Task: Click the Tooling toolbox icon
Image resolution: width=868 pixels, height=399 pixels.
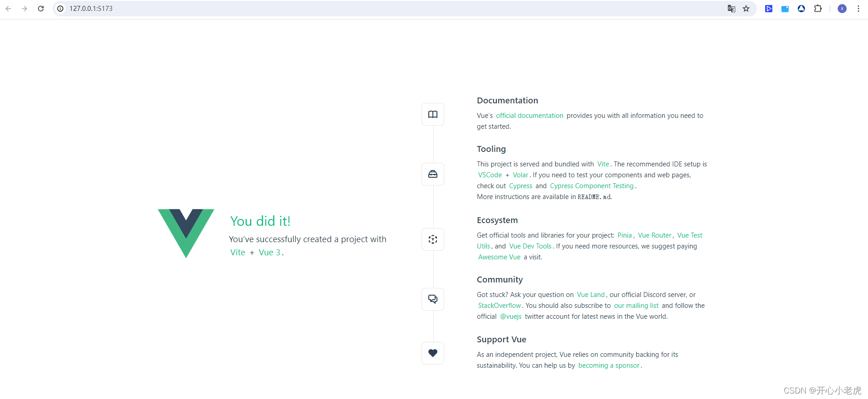Action: 433,174
